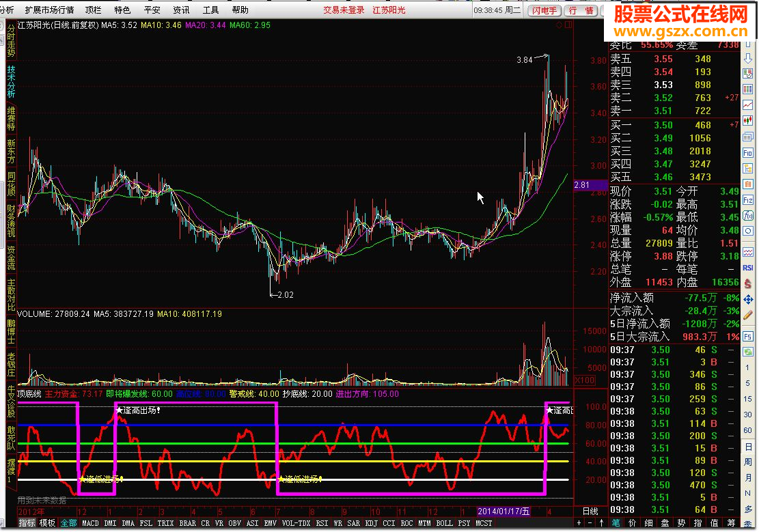Click the window layout icon atop the chart
759x532 pixels.
click(x=568, y=25)
